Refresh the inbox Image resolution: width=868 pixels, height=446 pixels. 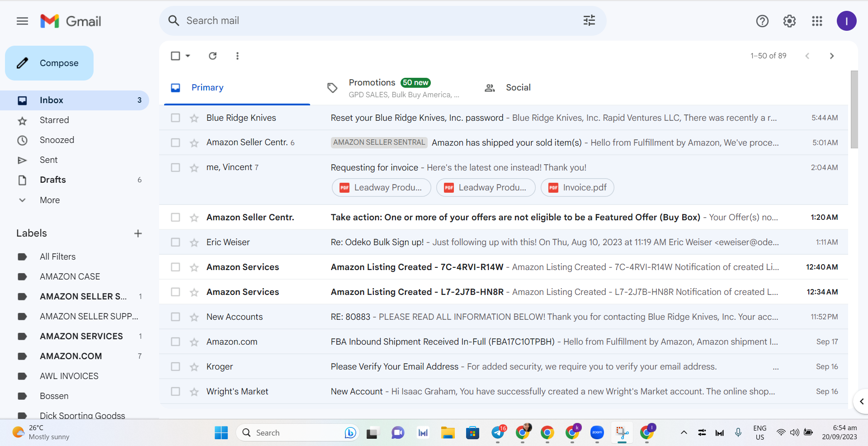(x=212, y=56)
